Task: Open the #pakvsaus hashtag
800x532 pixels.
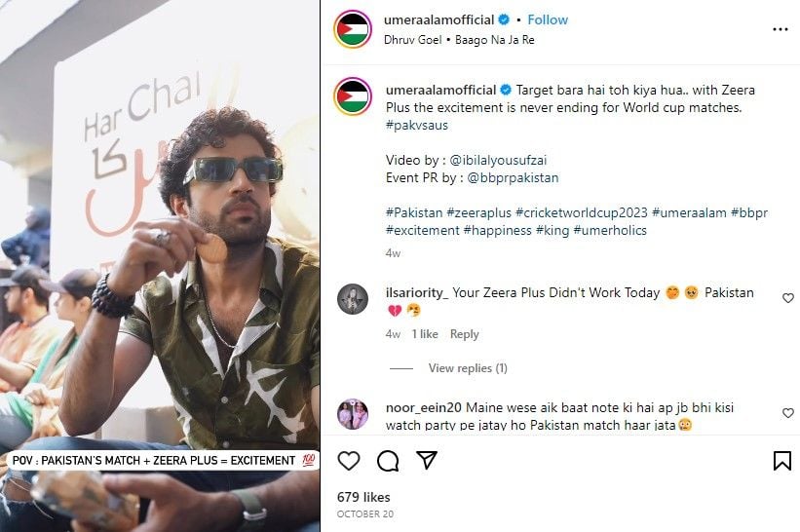Action: pos(417,125)
